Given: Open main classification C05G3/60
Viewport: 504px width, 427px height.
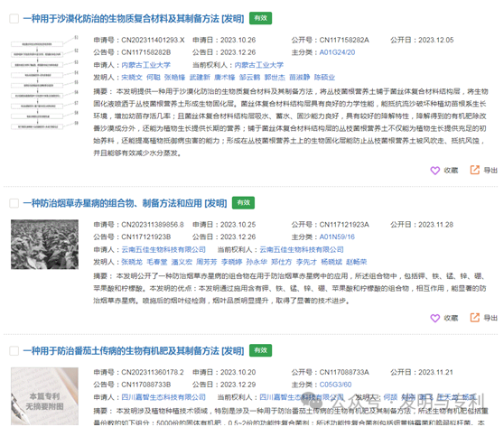Looking at the screenshot, I should (336, 385).
